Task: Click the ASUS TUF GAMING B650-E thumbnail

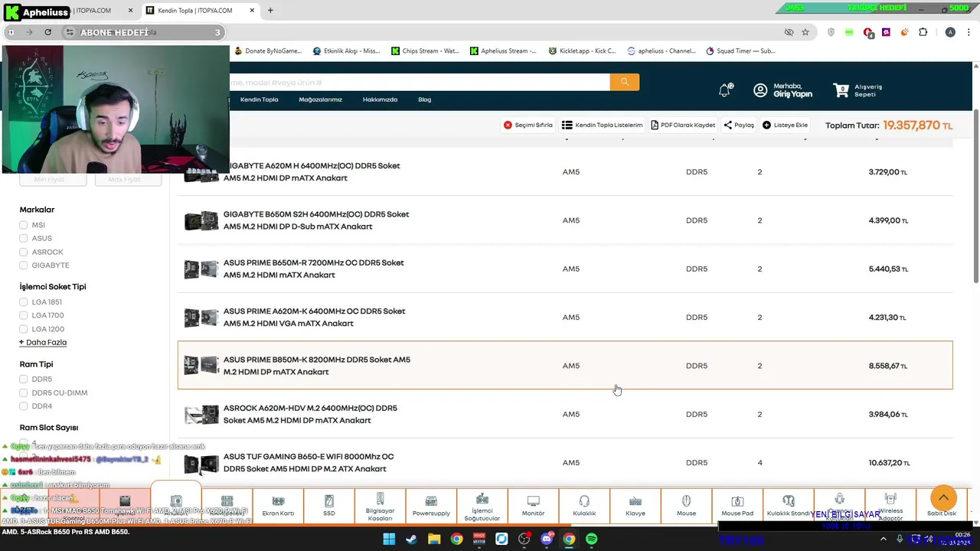Action: coord(201,463)
